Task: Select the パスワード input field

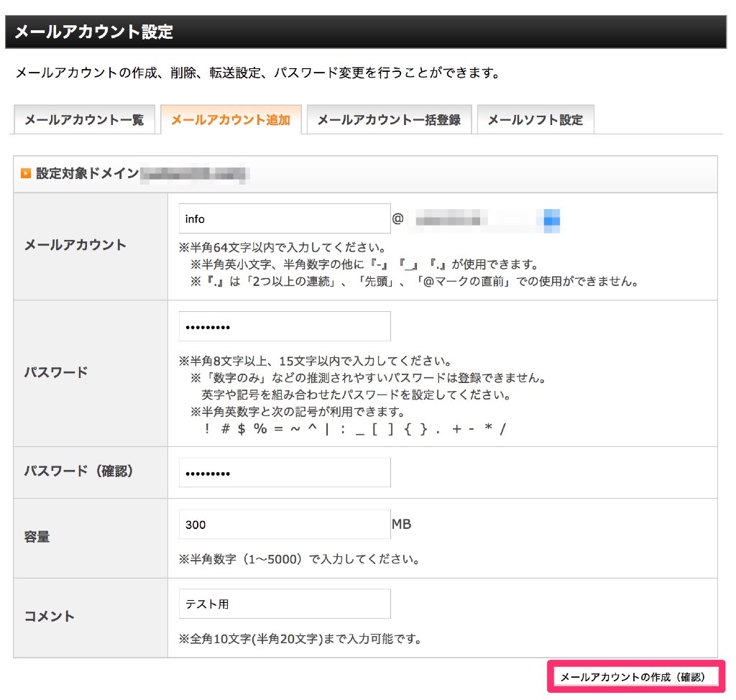Action: coord(284,326)
